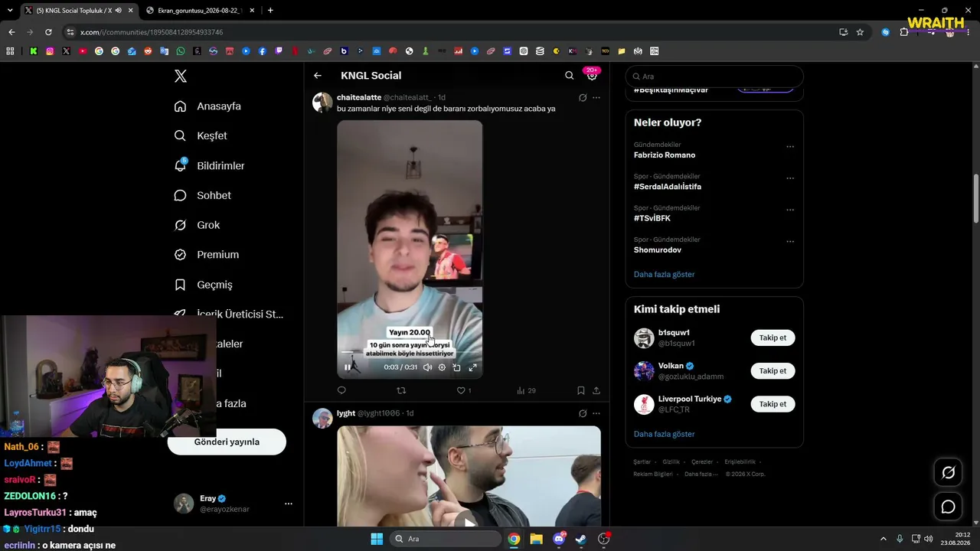Image resolution: width=980 pixels, height=551 pixels.
Task: Open community settings icon with 20+ badge
Action: [x=592, y=75]
